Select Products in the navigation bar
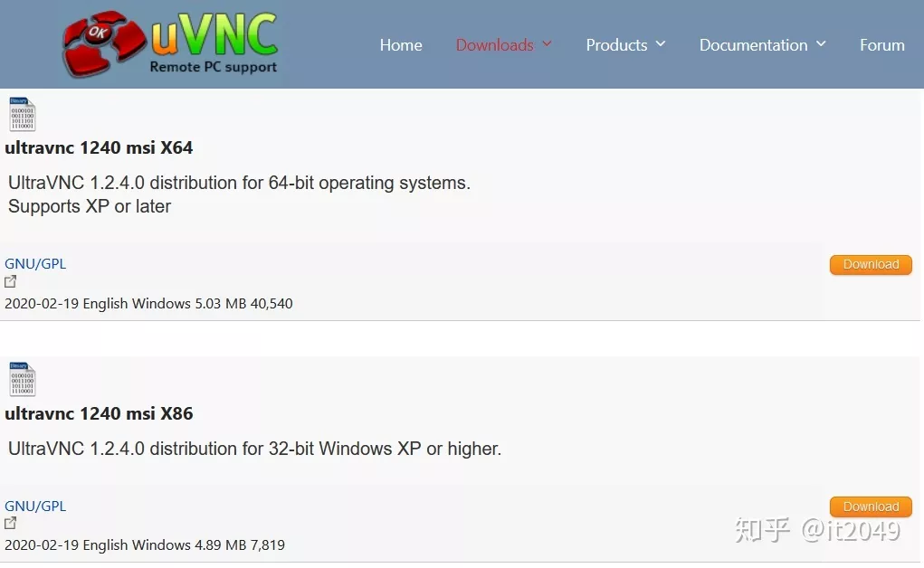 [x=616, y=45]
